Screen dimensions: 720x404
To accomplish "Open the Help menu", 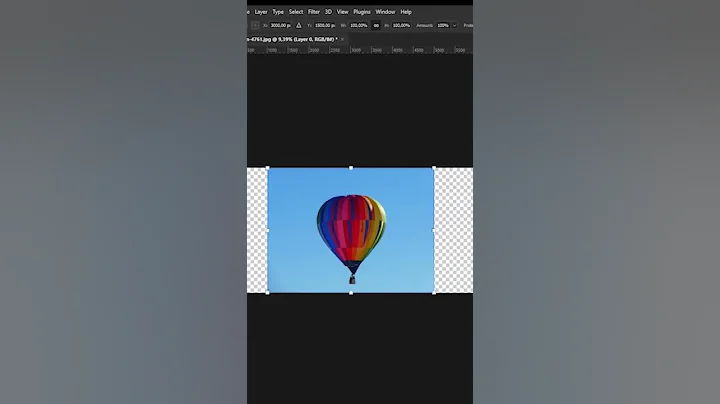I will [406, 12].
